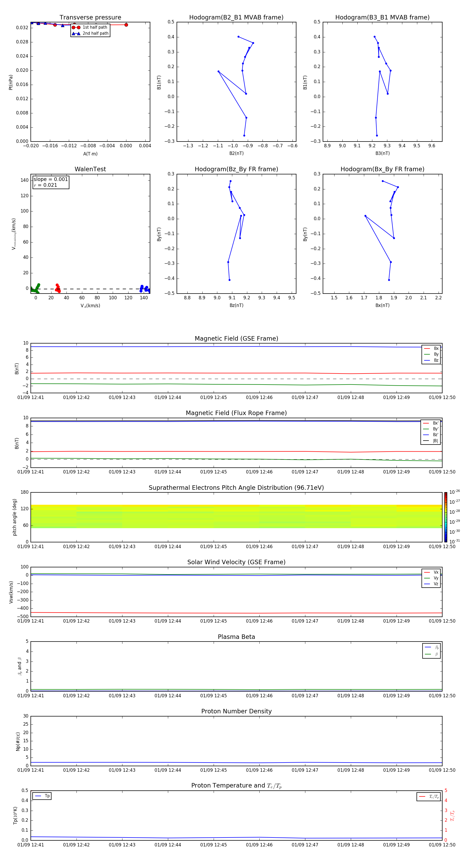Click the red point cluster in WalenTest plot
This screenshot has width=473, height=868.
(x=58, y=288)
